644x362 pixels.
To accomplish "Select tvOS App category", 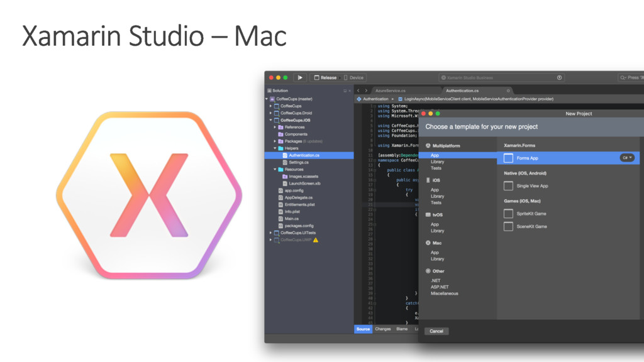I will click(435, 224).
